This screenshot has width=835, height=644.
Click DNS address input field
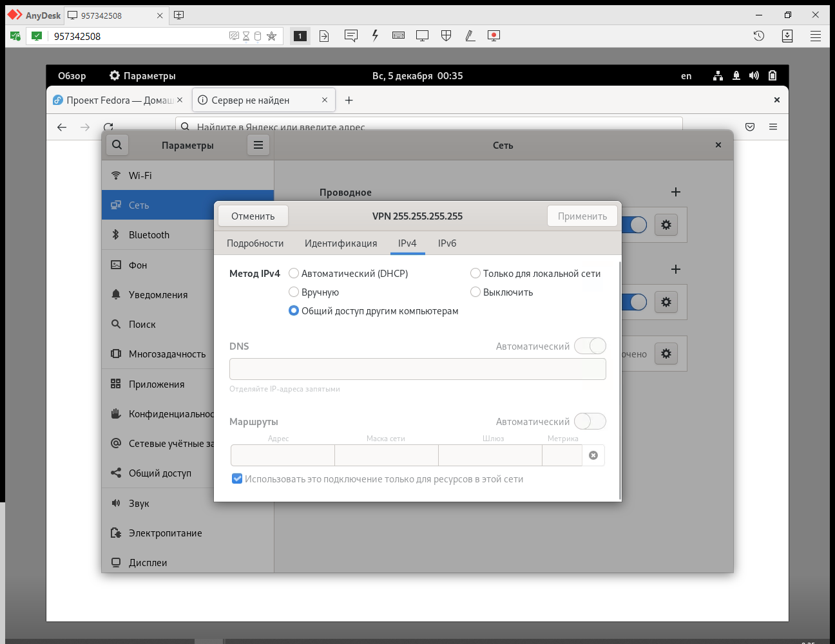[x=417, y=369]
